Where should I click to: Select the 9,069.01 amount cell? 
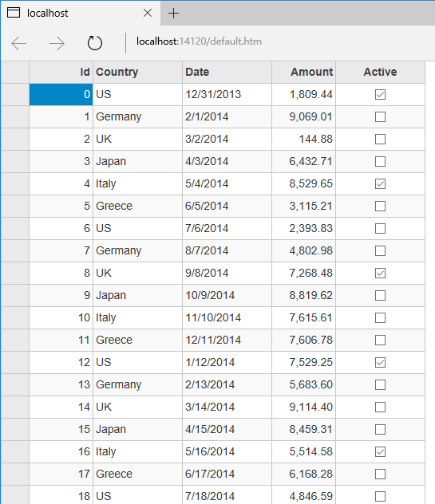[x=304, y=116]
